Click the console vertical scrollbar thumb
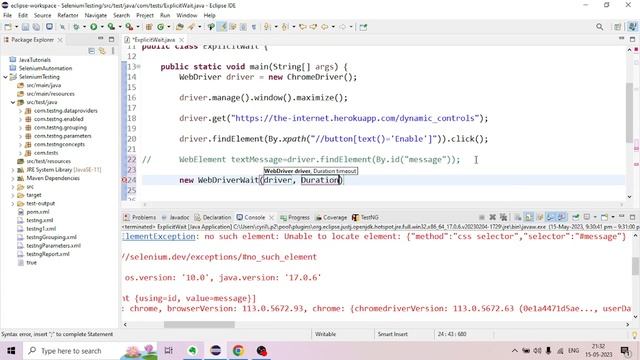640x360 pixels. [x=635, y=266]
